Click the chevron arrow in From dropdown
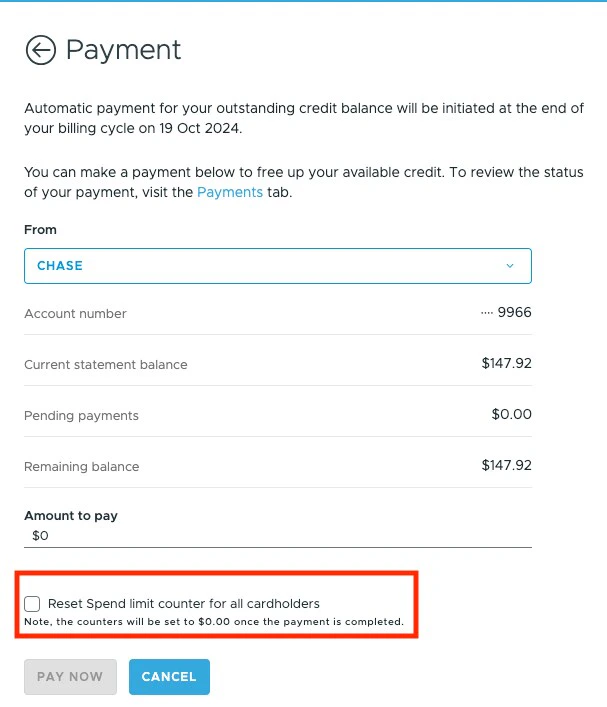Screen dimensions: 607x707 [510, 266]
